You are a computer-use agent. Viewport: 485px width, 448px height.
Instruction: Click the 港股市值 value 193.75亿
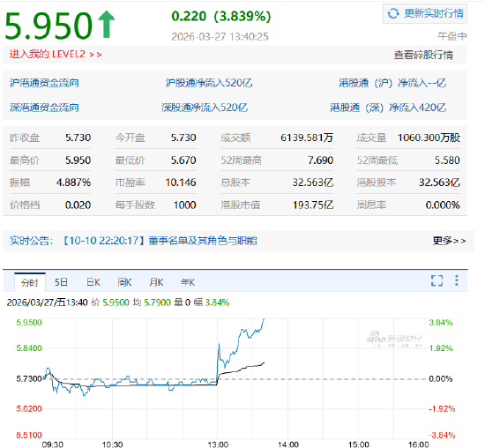(x=313, y=205)
